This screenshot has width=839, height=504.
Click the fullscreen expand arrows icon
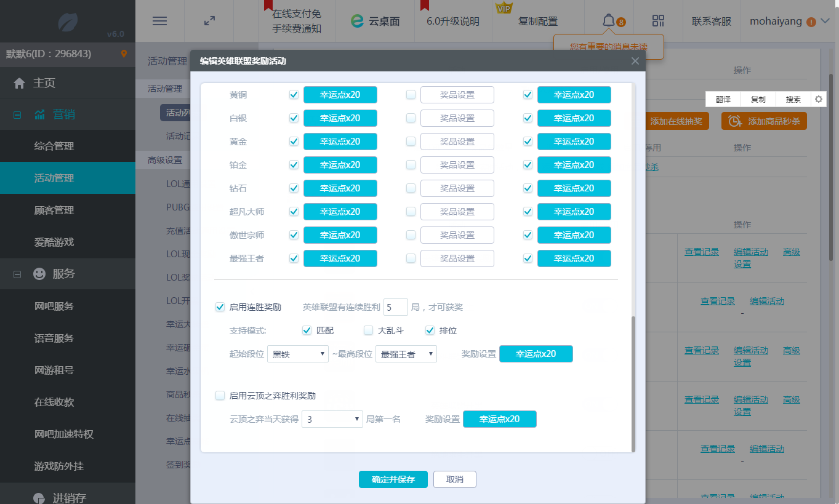click(x=209, y=21)
